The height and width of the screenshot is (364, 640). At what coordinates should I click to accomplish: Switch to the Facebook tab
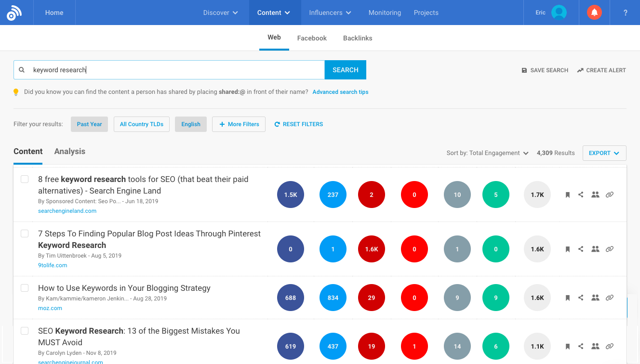coord(312,38)
